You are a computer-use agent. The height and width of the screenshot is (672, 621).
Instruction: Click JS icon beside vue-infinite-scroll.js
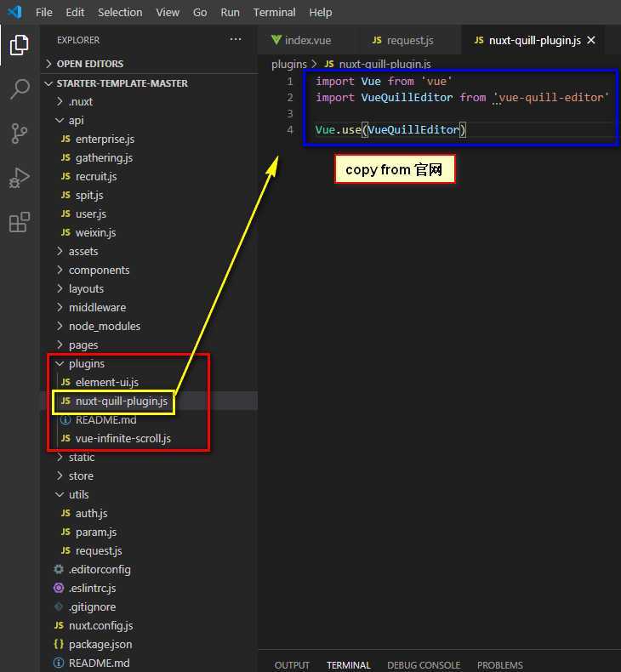[66, 438]
